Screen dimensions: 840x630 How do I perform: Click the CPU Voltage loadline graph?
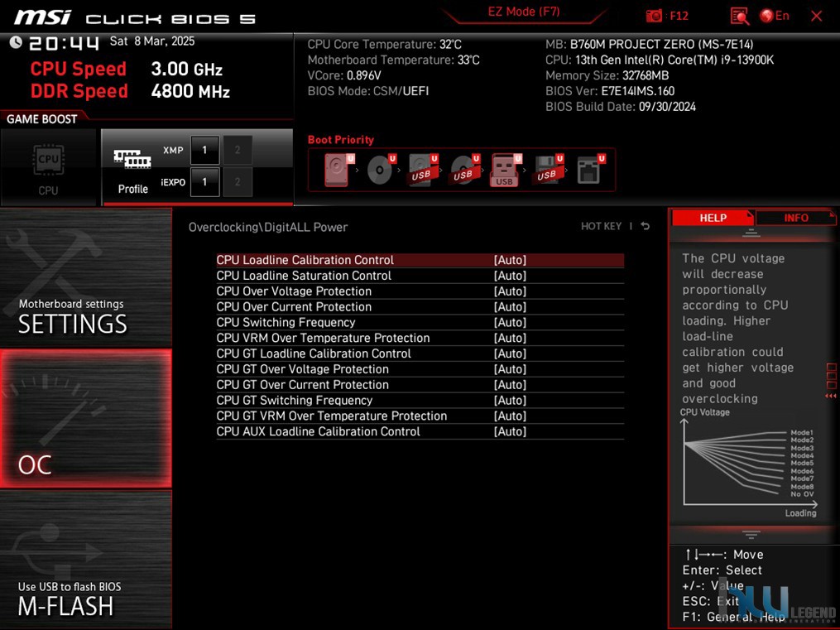pyautogui.click(x=748, y=465)
